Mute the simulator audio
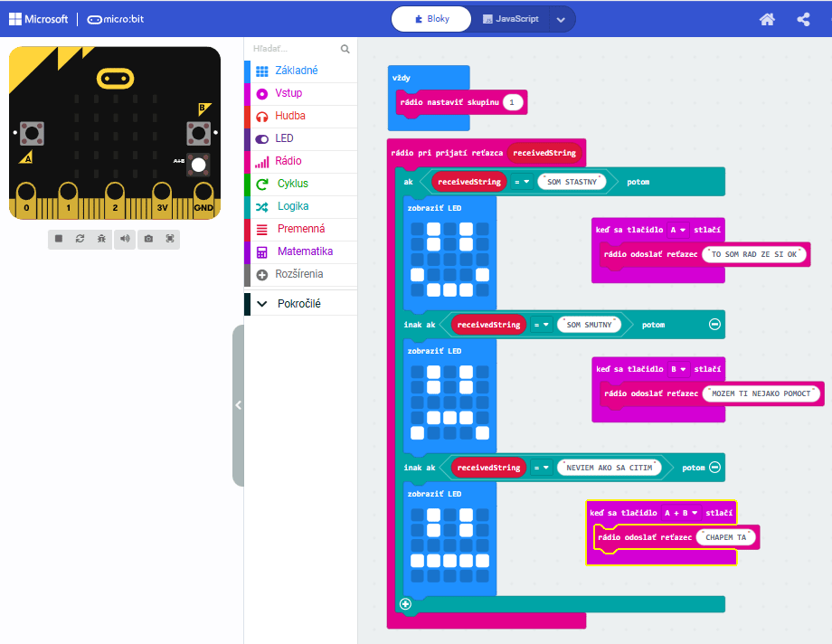 click(125, 239)
